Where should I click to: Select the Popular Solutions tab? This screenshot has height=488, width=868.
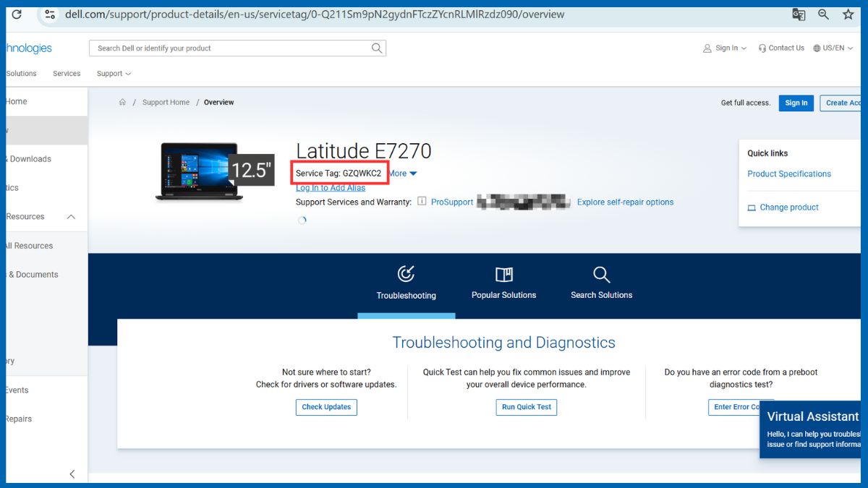(503, 283)
